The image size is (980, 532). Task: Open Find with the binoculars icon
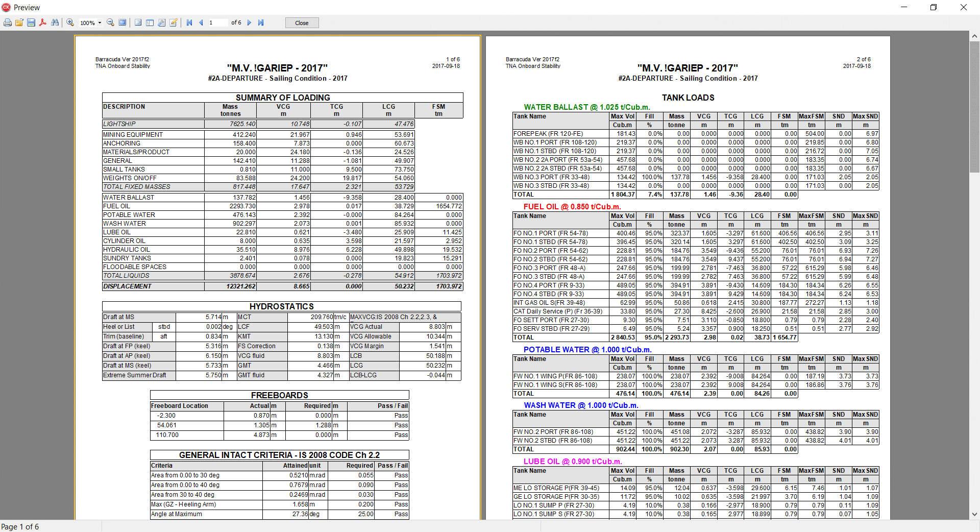tap(55, 22)
